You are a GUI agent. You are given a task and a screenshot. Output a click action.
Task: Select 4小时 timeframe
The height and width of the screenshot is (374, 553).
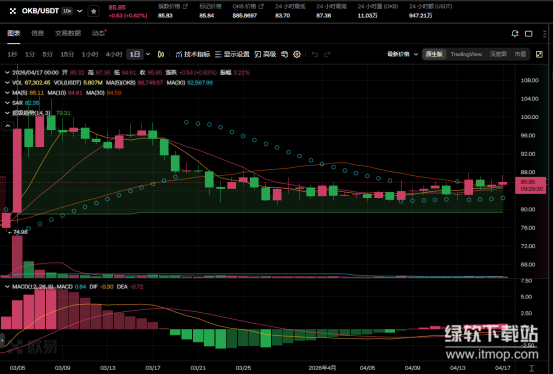pos(114,54)
